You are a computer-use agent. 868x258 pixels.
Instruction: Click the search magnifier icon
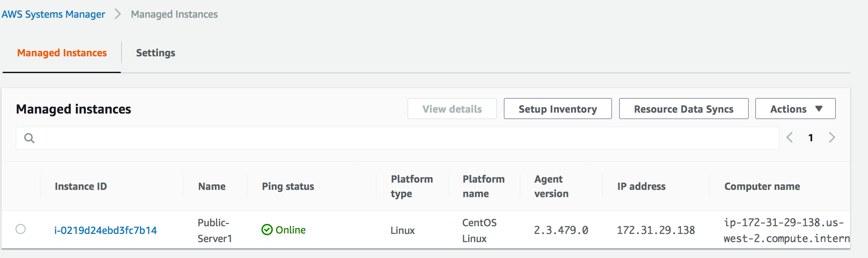pos(29,138)
